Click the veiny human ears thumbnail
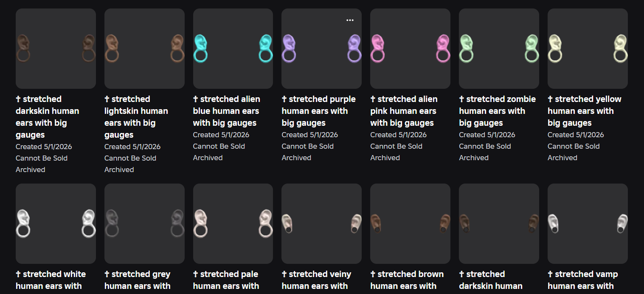 (321, 223)
